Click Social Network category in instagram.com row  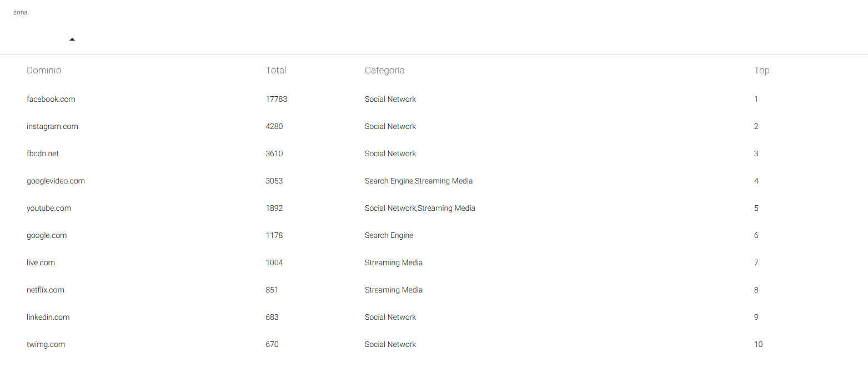point(390,126)
